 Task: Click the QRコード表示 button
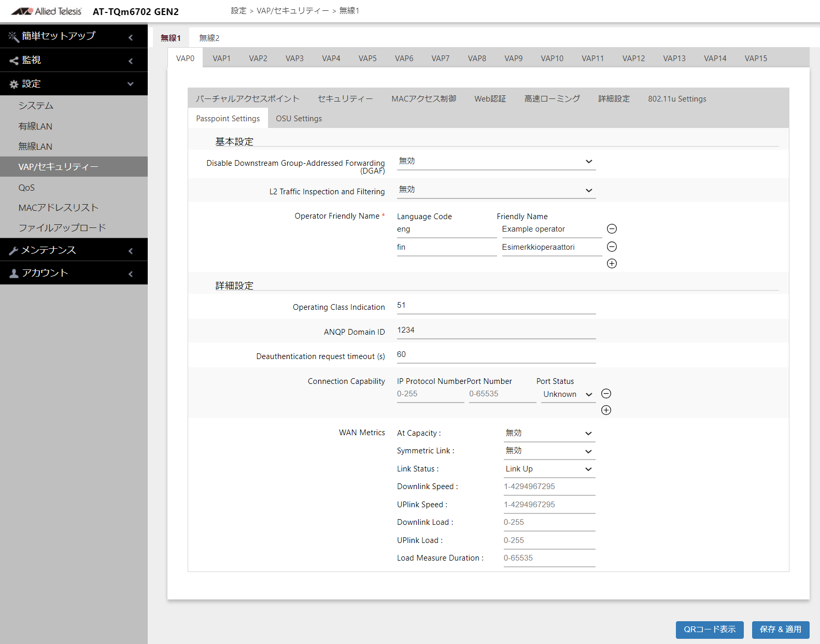point(710,629)
